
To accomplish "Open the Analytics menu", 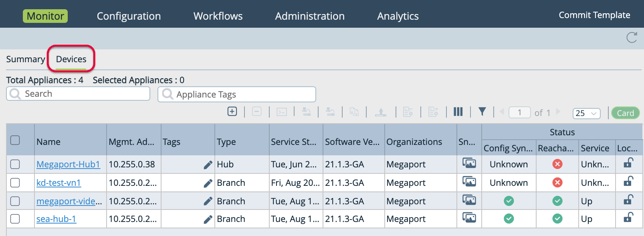I will tap(398, 16).
